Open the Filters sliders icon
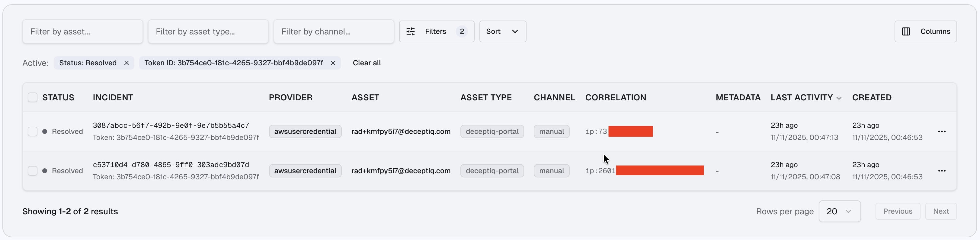 [x=411, y=32]
